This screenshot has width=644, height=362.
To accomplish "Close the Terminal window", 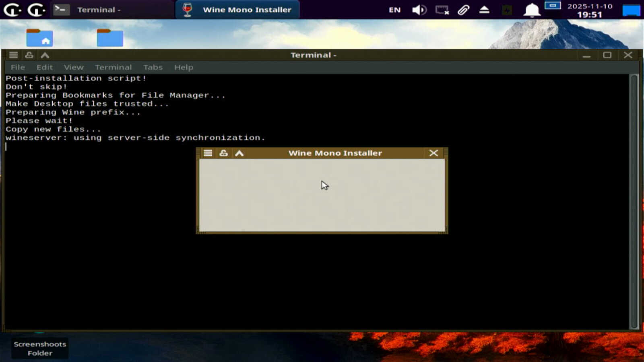I will point(628,55).
